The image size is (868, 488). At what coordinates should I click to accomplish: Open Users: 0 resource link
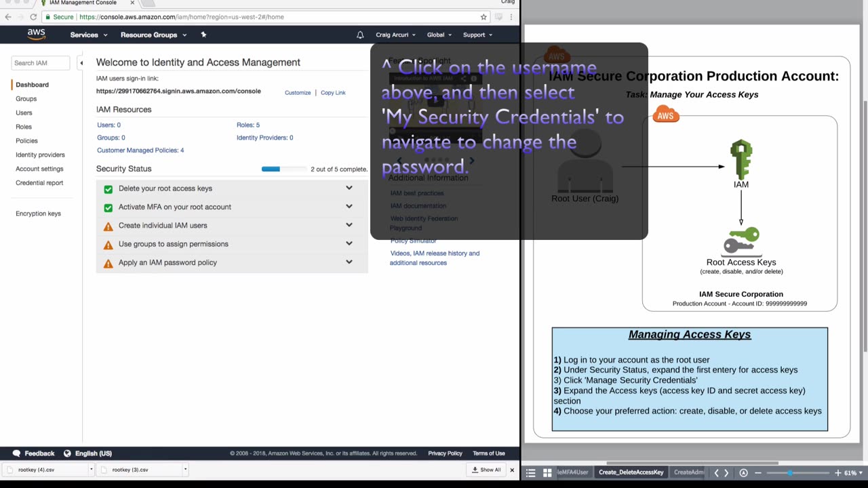108,125
